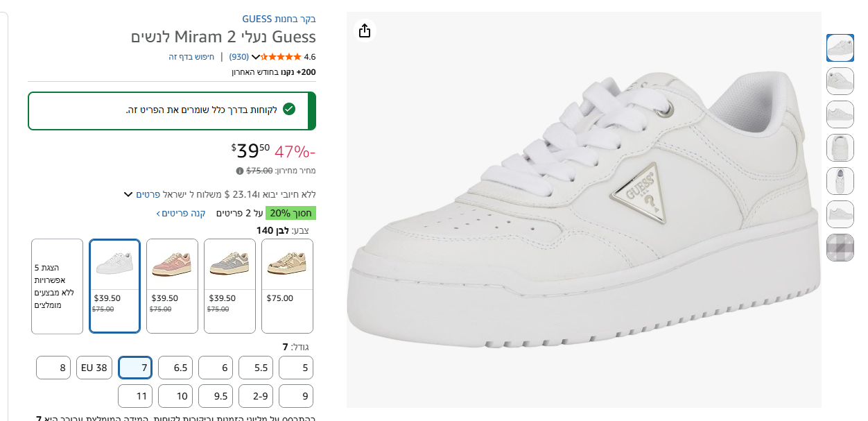The width and height of the screenshot is (868, 421).
Task: Choose size 9.5
Action: pos(216,396)
